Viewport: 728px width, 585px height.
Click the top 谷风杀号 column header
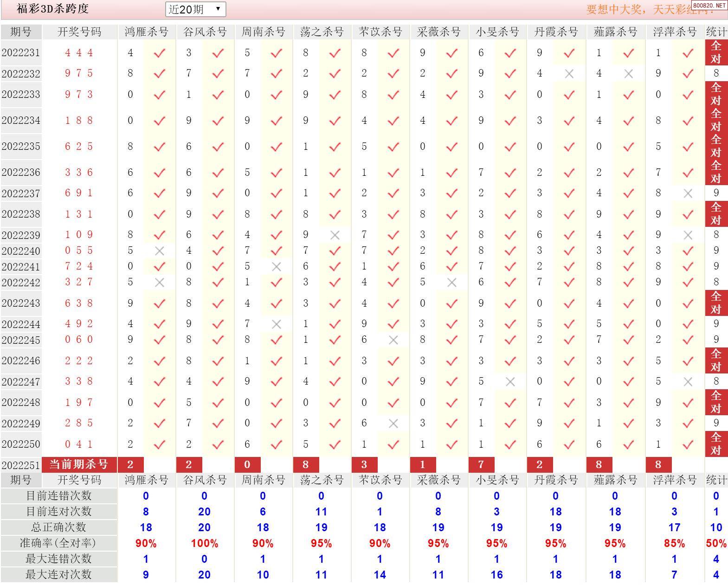coord(205,32)
